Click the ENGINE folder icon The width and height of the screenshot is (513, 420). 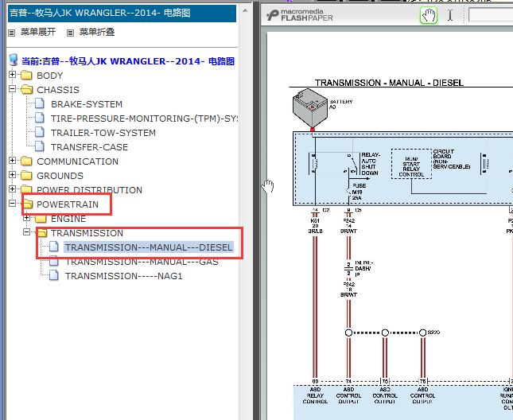click(41, 219)
